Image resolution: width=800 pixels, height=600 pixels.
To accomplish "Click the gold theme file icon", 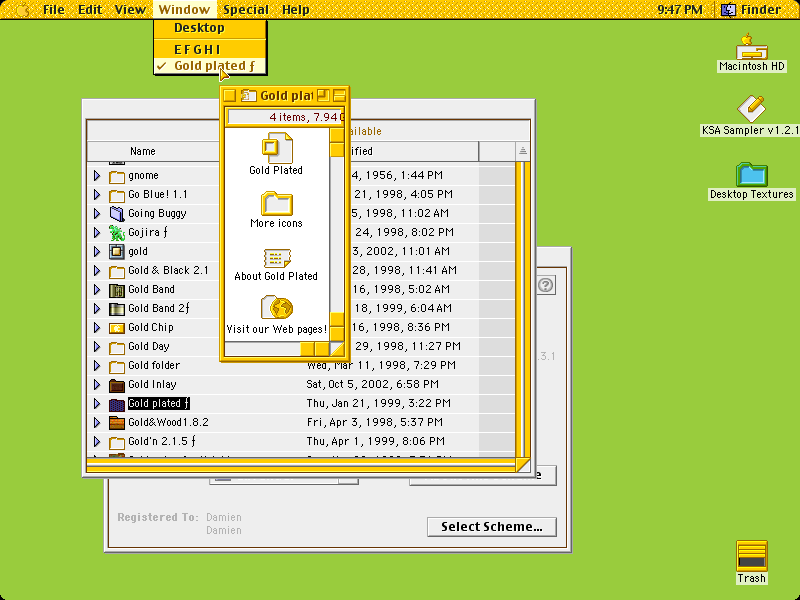I will [x=117, y=252].
